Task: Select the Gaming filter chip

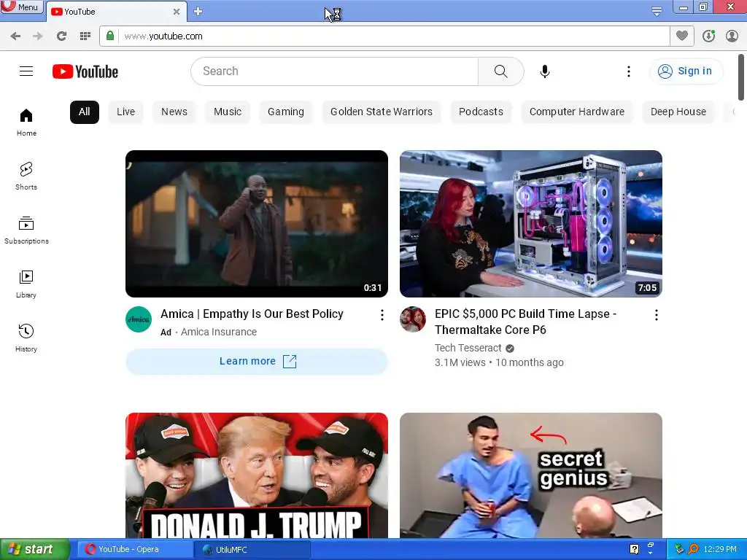Action: coord(286,112)
